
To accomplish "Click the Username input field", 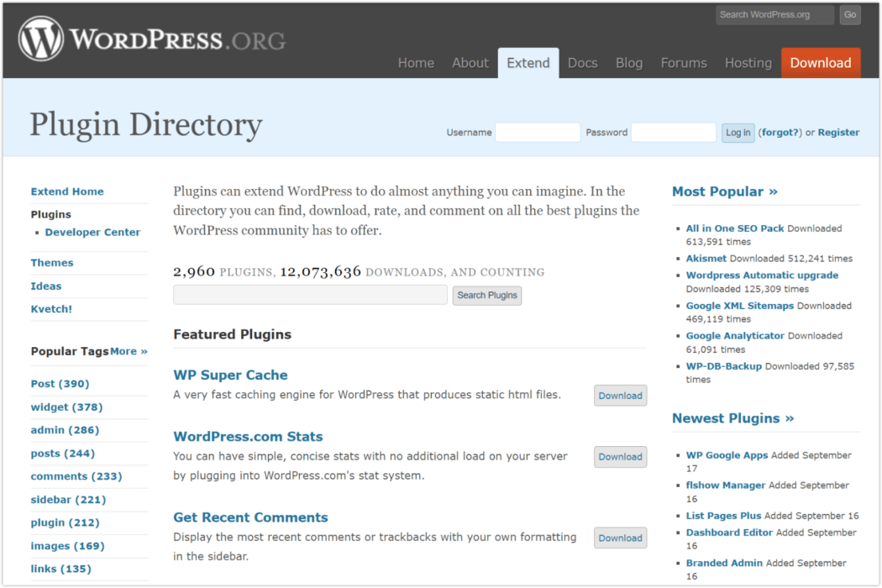I will 538,133.
